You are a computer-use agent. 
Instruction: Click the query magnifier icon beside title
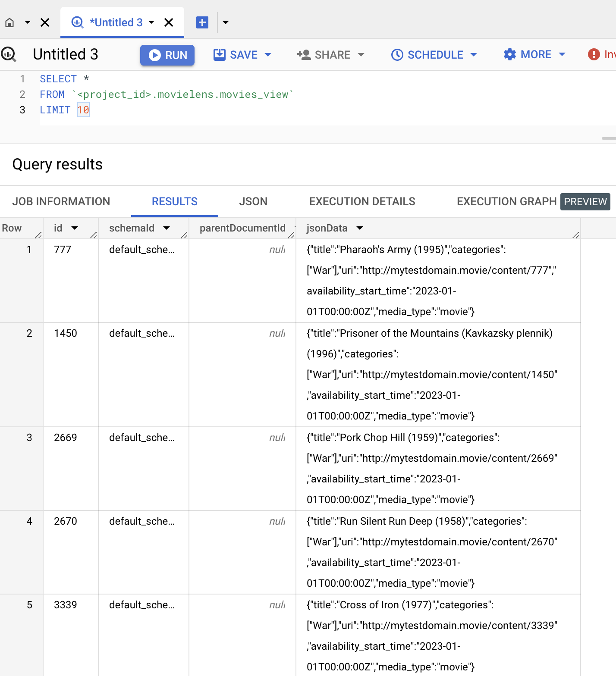pos(8,54)
